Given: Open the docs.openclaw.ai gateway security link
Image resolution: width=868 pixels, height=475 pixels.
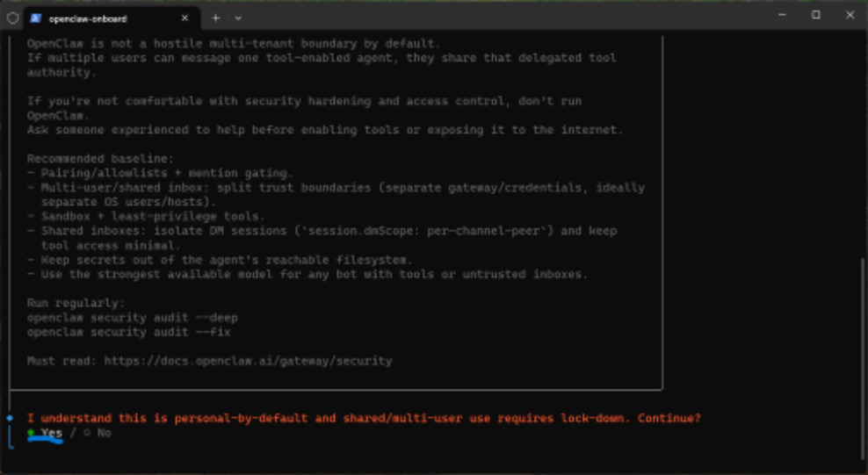Looking at the screenshot, I should click(248, 361).
